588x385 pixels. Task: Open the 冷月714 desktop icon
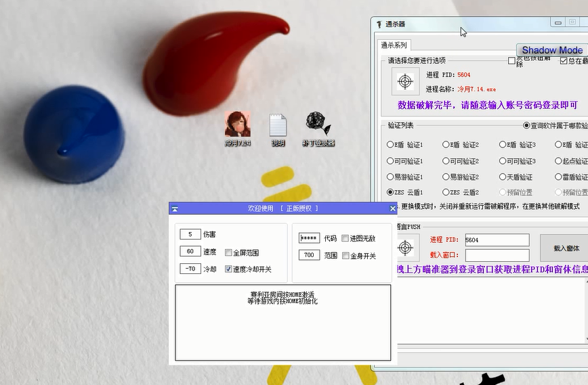tap(238, 129)
